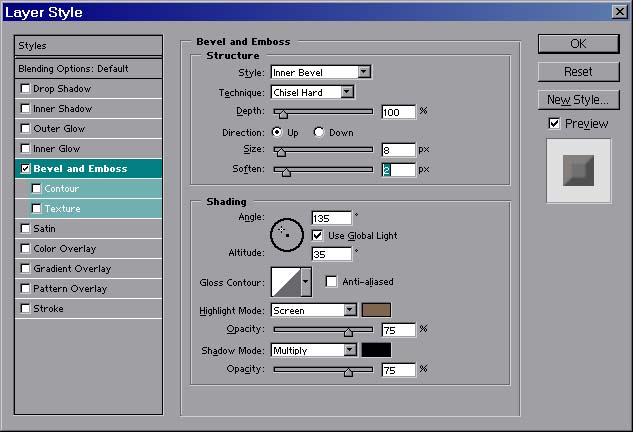Screen dimensions: 633x432
Task: Click the Shadow Opacity slider handle
Action: tap(348, 372)
